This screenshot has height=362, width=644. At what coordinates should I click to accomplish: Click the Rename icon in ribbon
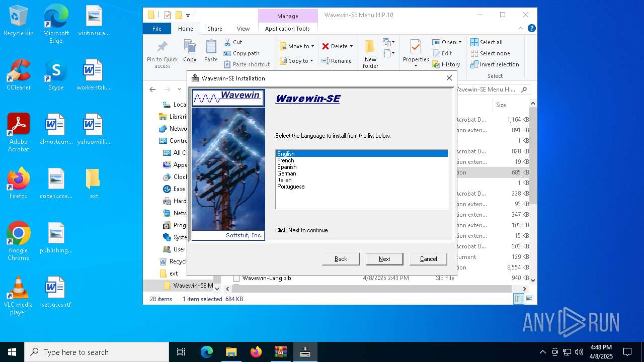tap(326, 61)
